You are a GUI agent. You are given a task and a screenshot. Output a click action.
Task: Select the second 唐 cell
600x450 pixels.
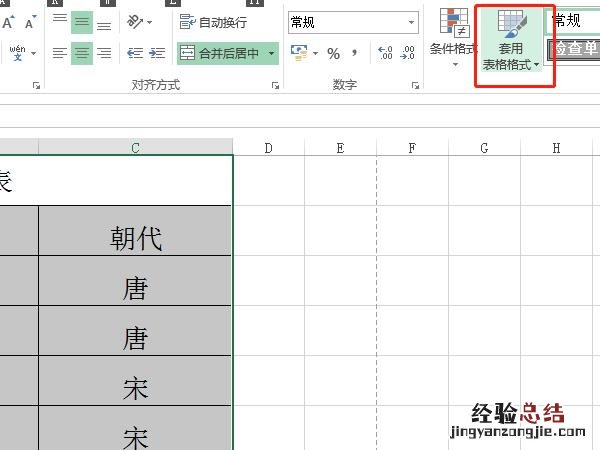pos(135,331)
